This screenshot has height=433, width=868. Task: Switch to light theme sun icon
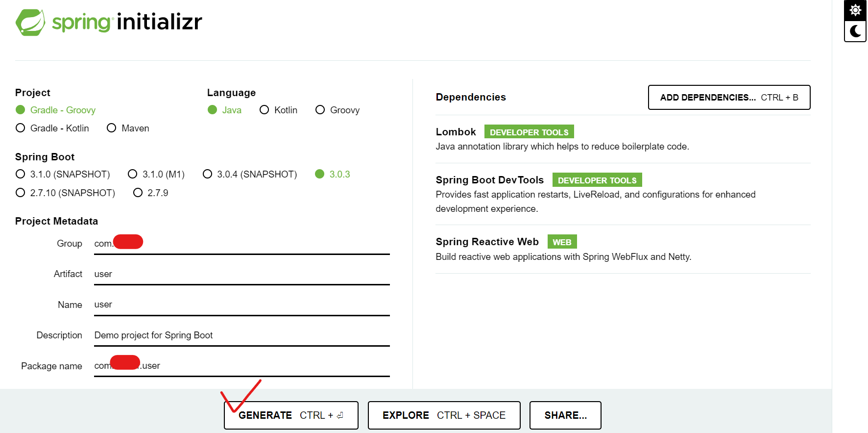click(x=855, y=10)
